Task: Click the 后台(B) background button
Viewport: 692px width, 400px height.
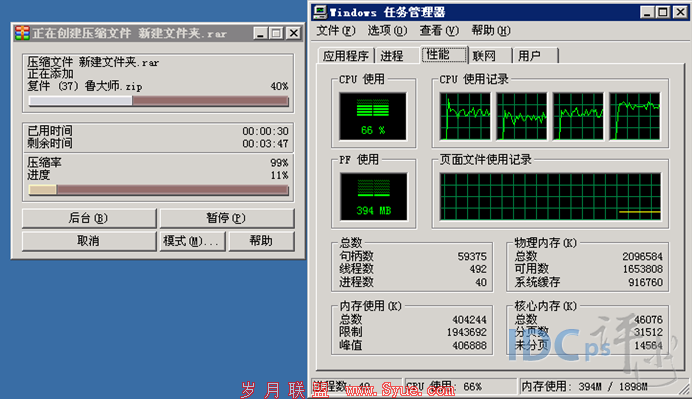Action: tap(89, 218)
